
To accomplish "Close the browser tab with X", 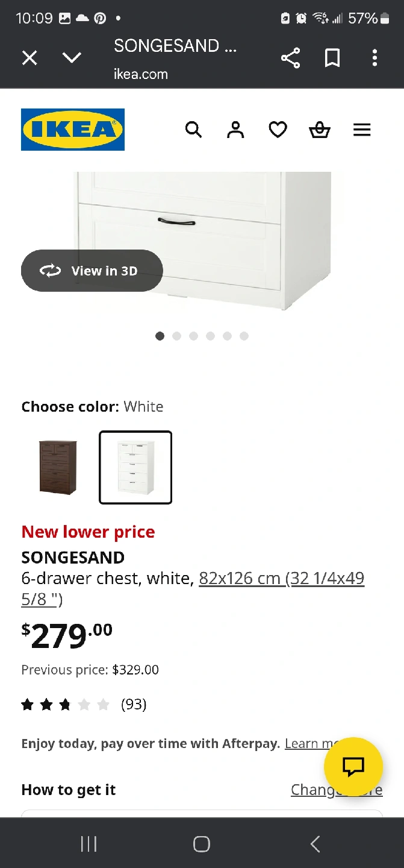I will point(30,58).
